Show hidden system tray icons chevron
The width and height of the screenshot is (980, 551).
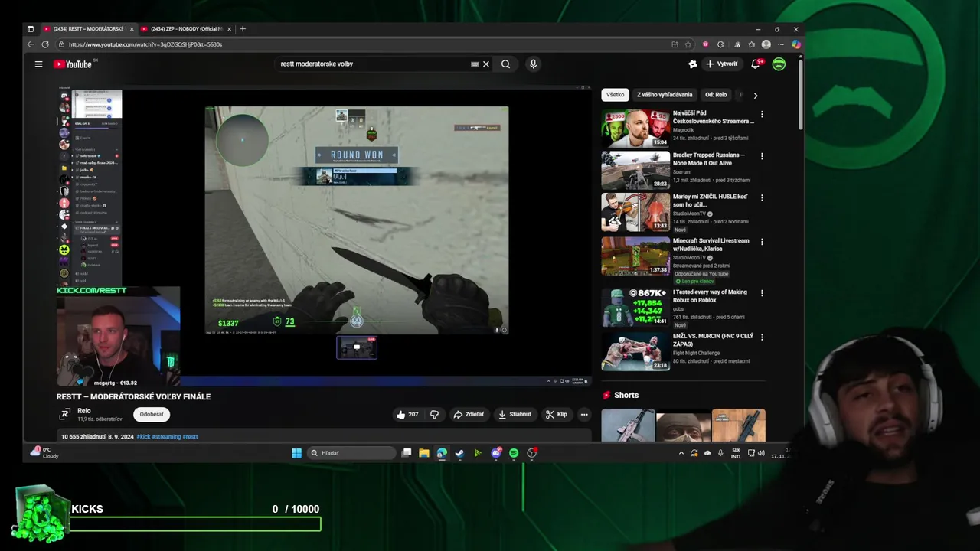[681, 453]
